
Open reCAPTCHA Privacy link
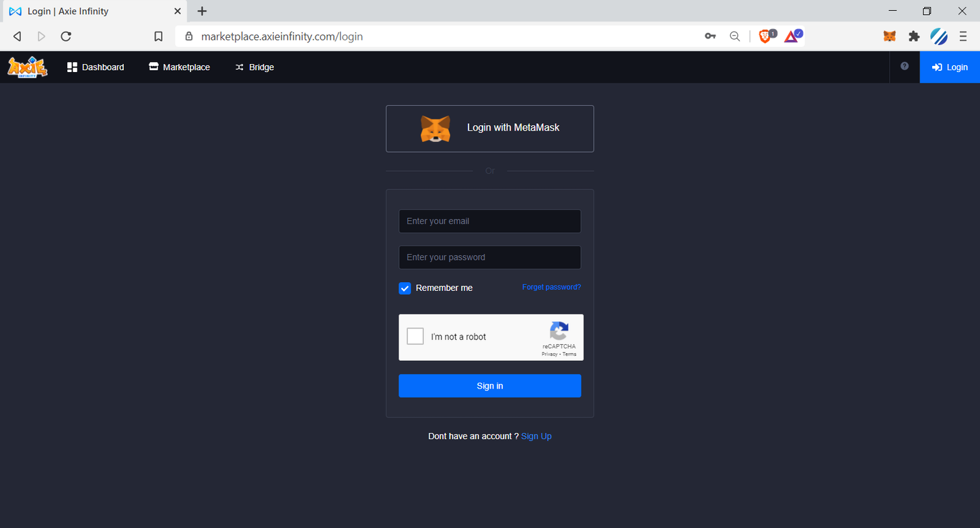549,354
